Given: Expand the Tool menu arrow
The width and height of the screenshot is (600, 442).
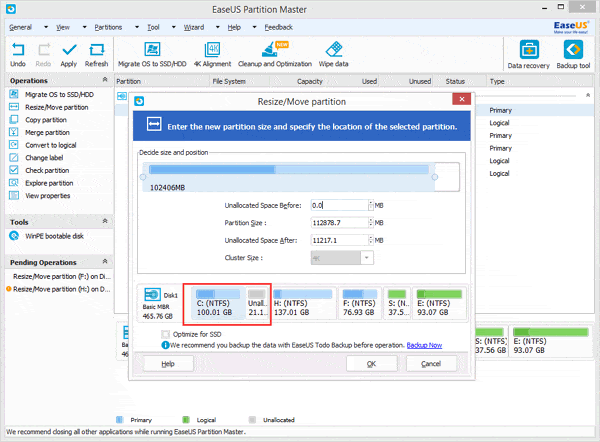Looking at the screenshot, I should [173, 27].
